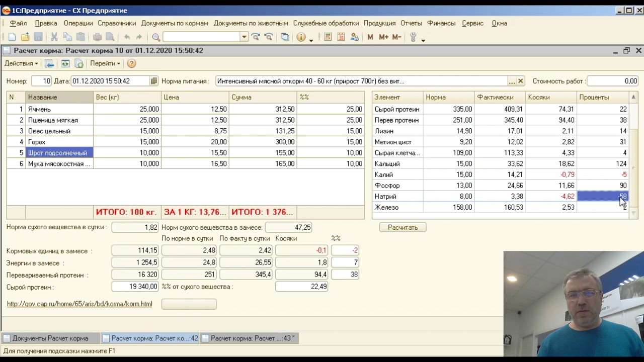Click the Проценты column header
This screenshot has height=362, width=644.
(603, 97)
